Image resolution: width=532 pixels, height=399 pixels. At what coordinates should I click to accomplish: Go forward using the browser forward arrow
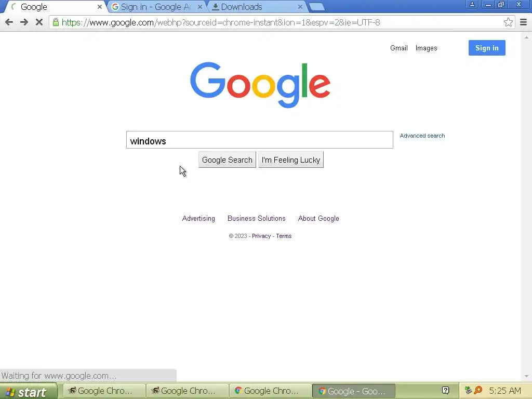(24, 22)
